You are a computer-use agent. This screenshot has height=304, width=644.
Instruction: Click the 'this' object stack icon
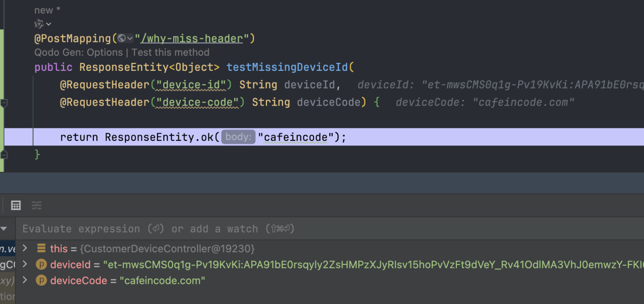tap(41, 248)
